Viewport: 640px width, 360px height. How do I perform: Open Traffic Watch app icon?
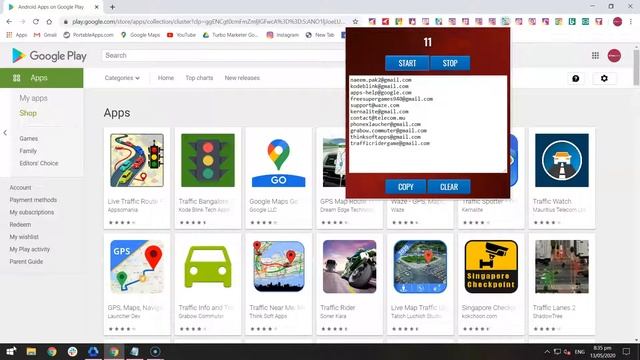(562, 160)
